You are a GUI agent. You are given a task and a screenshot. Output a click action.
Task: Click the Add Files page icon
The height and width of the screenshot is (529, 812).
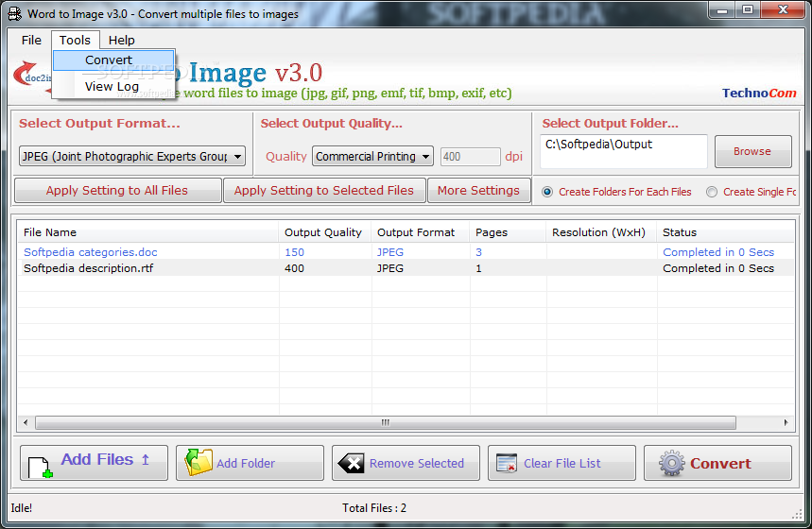click(x=41, y=467)
